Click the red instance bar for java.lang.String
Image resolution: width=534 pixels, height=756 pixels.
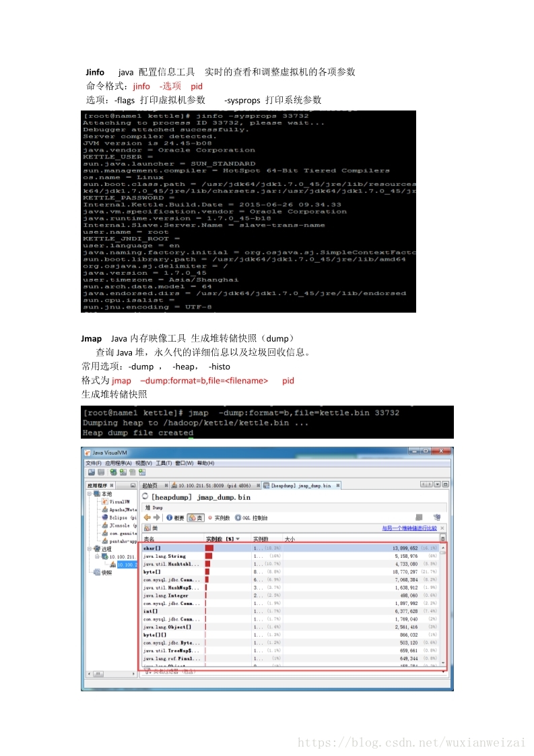[209, 557]
